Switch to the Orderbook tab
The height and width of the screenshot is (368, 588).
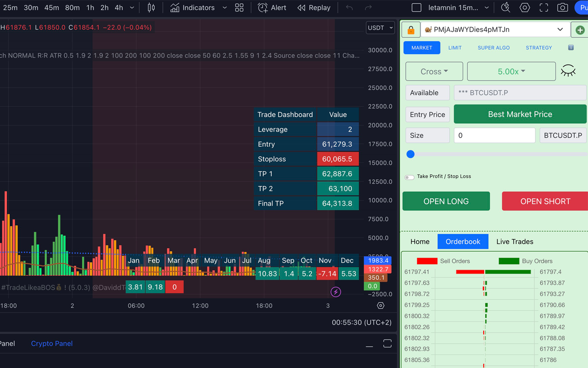click(x=463, y=241)
